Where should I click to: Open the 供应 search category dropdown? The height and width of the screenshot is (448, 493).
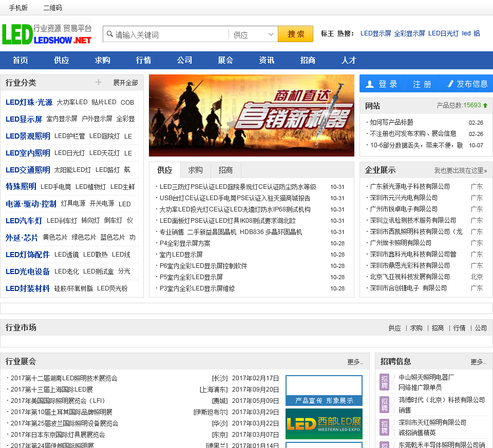[254, 34]
